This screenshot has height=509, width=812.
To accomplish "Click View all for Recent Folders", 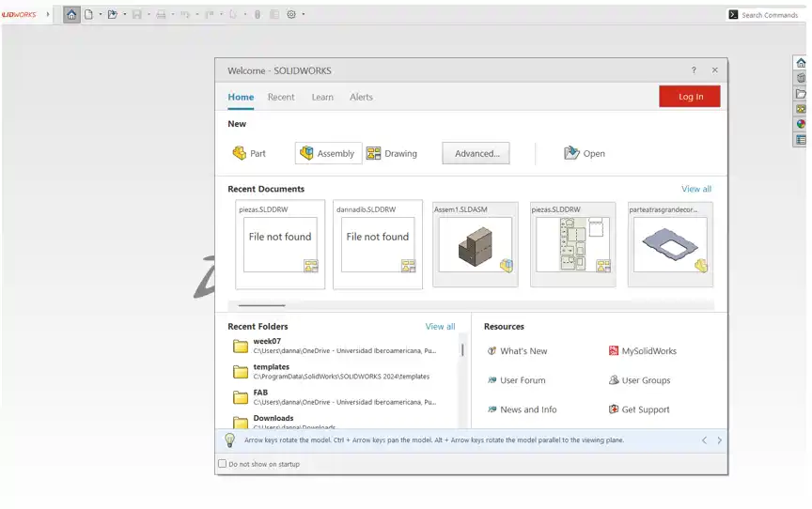I will click(x=440, y=327).
